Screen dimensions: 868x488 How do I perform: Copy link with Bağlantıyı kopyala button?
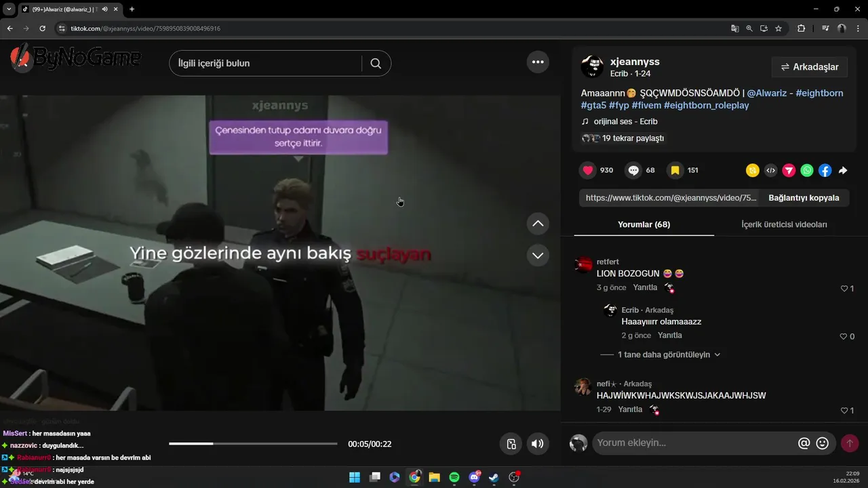(804, 198)
